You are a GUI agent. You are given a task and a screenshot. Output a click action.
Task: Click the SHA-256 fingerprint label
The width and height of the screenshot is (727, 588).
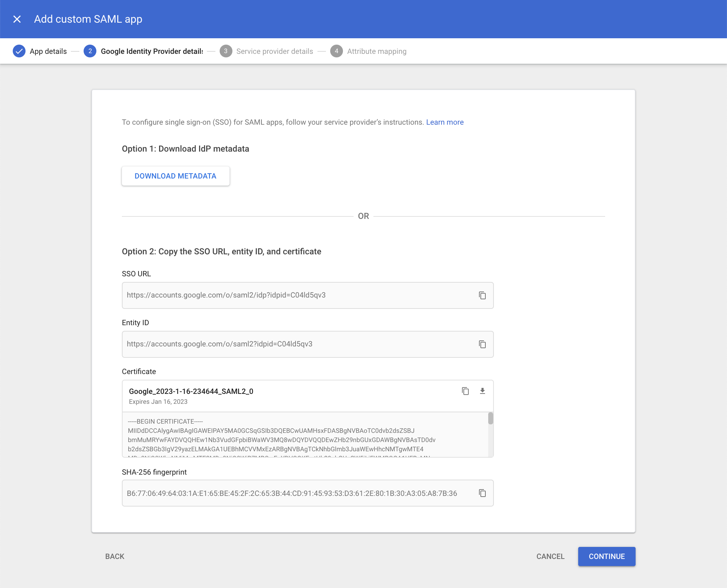154,472
